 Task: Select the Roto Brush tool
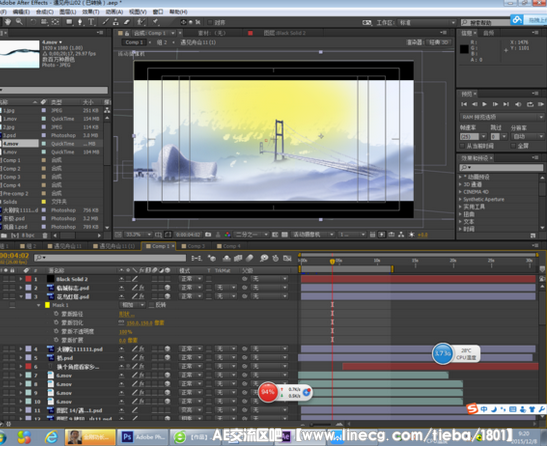[141, 22]
